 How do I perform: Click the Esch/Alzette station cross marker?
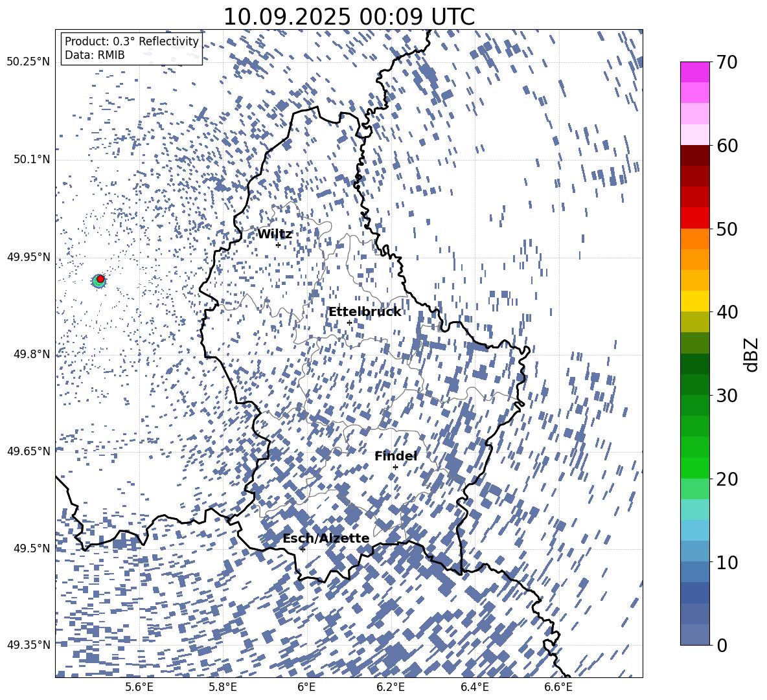tap(303, 549)
